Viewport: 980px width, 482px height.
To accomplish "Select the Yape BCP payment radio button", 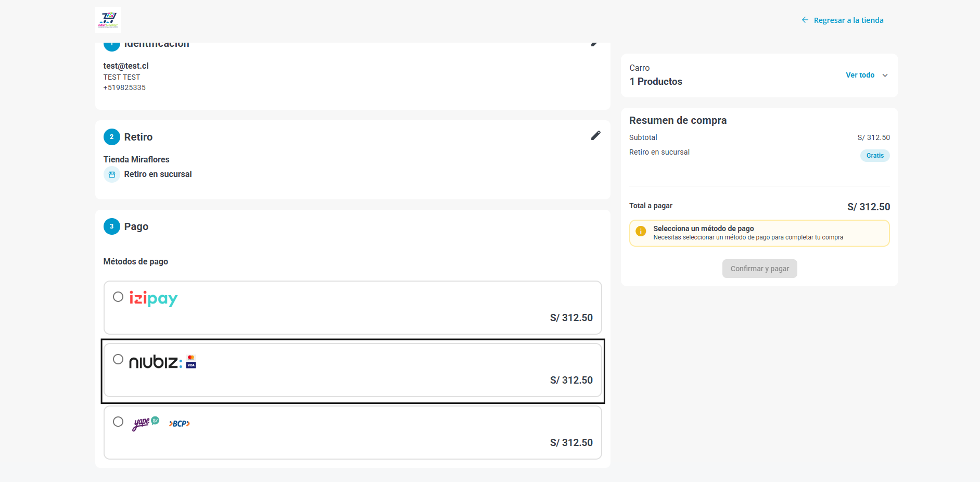I will pos(118,422).
